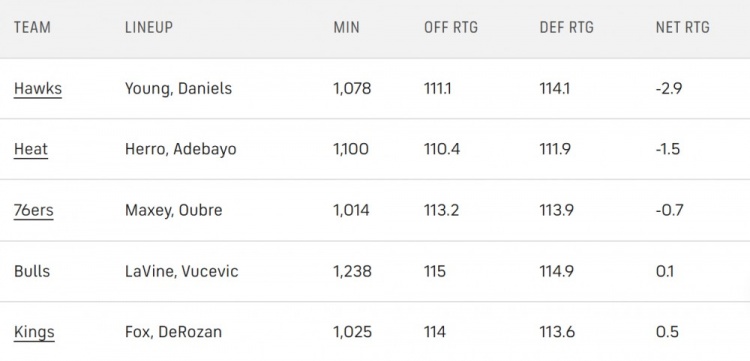The width and height of the screenshot is (750, 361).
Task: Open the Hawks team link
Action: pyautogui.click(x=38, y=88)
